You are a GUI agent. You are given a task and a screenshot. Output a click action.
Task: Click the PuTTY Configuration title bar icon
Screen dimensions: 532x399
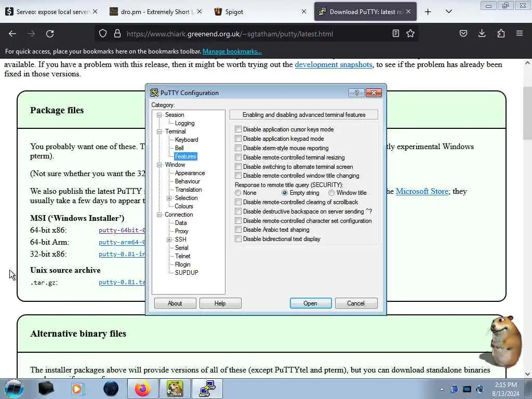point(154,92)
